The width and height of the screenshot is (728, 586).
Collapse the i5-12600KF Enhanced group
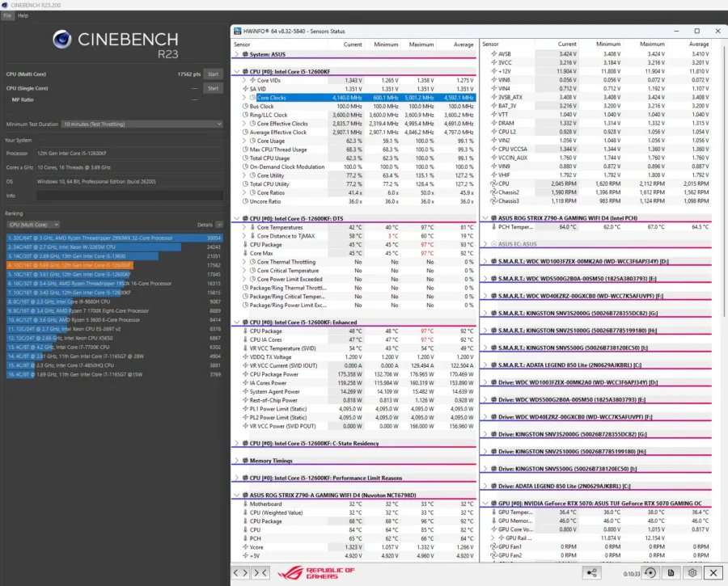click(x=237, y=322)
